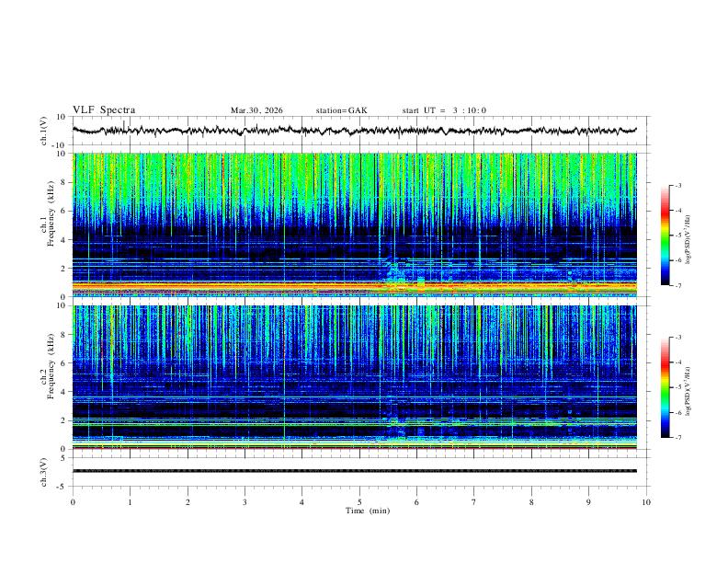
Task: Click the station=GAK label
Action: click(341, 110)
